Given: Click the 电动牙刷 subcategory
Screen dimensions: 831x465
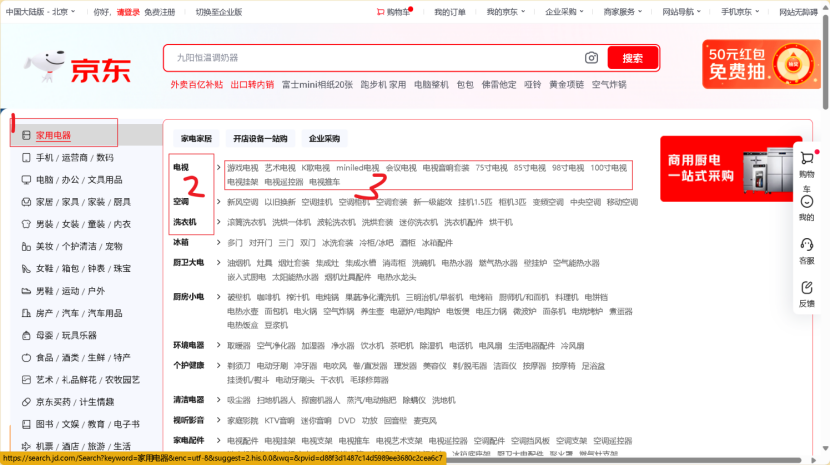Looking at the screenshot, I should (272, 366).
